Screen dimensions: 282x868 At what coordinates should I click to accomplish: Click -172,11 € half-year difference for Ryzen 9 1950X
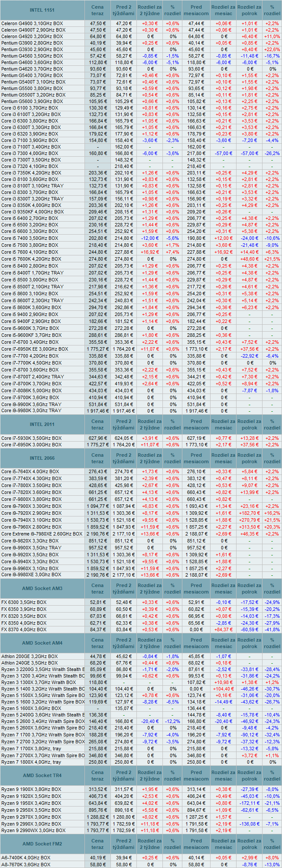[250, 803]
